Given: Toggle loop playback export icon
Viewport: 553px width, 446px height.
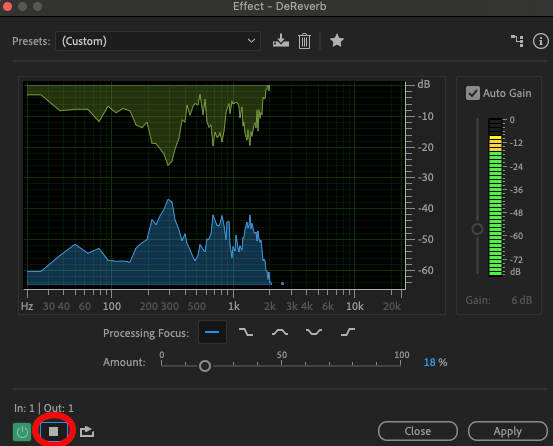Looking at the screenshot, I should (87, 432).
